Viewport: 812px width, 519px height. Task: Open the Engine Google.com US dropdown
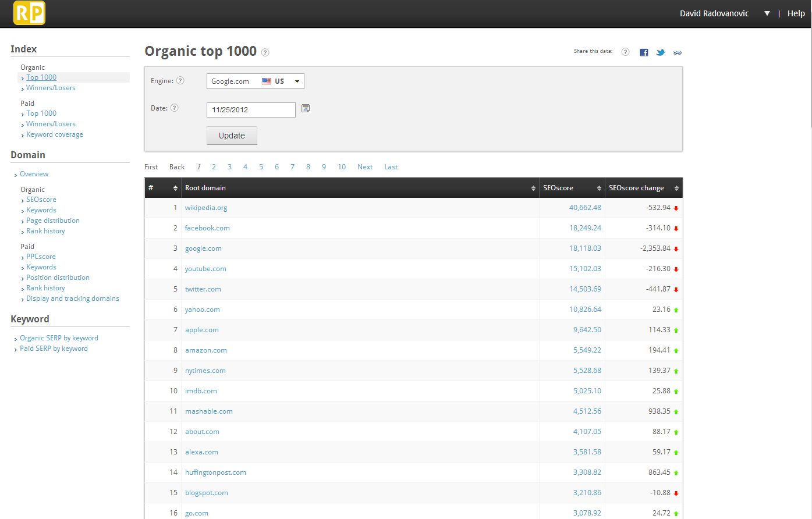[x=256, y=81]
